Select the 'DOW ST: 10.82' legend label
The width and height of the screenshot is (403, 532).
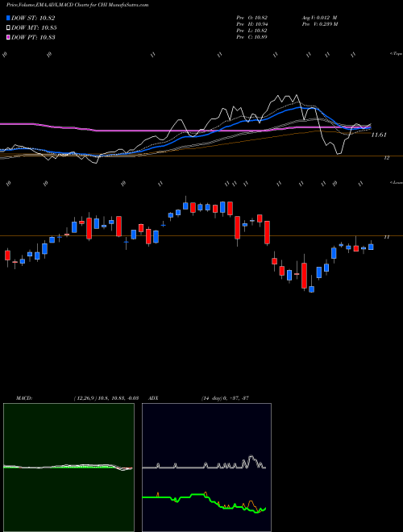33,18
